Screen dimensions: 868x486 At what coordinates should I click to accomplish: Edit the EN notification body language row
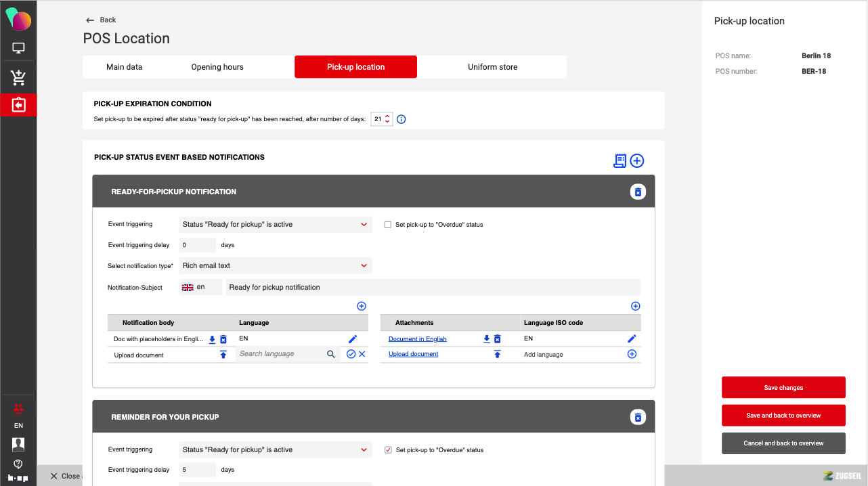(353, 339)
